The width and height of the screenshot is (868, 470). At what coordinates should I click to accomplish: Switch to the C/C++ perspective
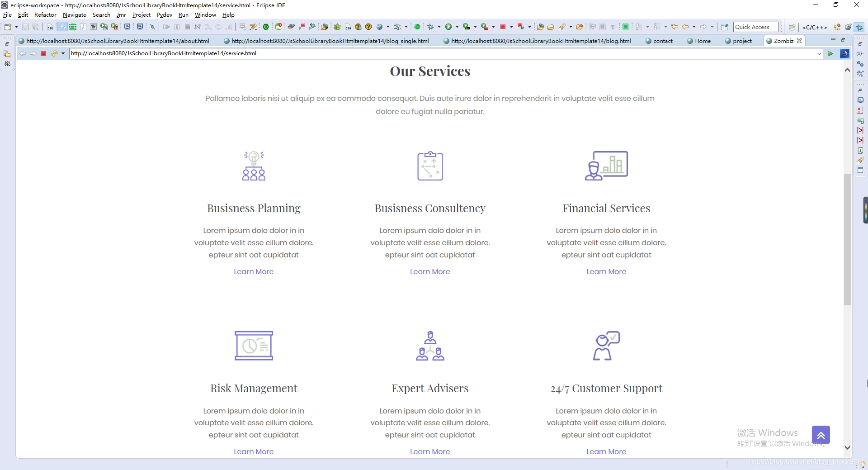815,27
